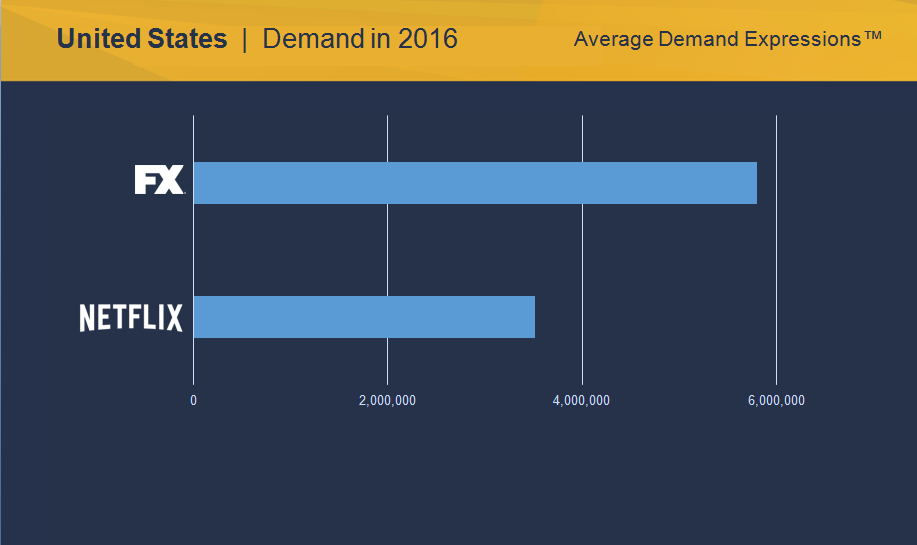The width and height of the screenshot is (917, 545).
Task: Select the FX demand bar
Action: [x=475, y=183]
